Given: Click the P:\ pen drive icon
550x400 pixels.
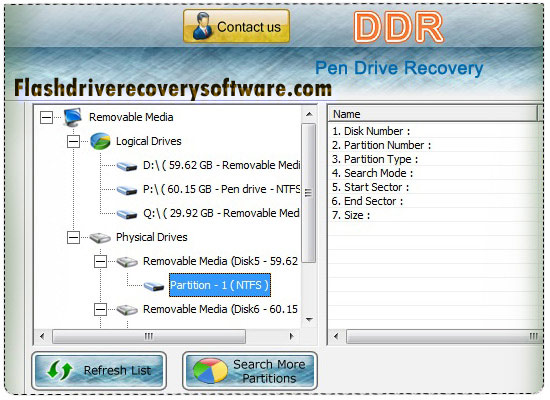Looking at the screenshot, I should coord(127,190).
